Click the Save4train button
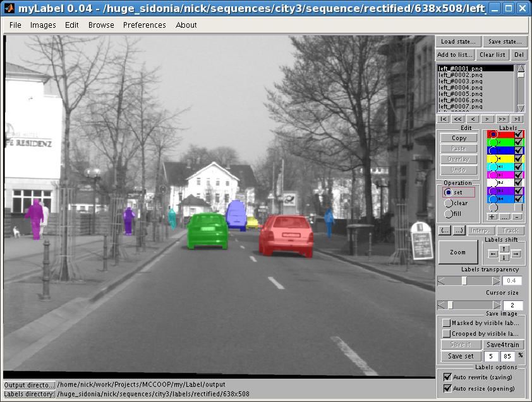The height and width of the screenshot is (402, 532). pos(503,345)
